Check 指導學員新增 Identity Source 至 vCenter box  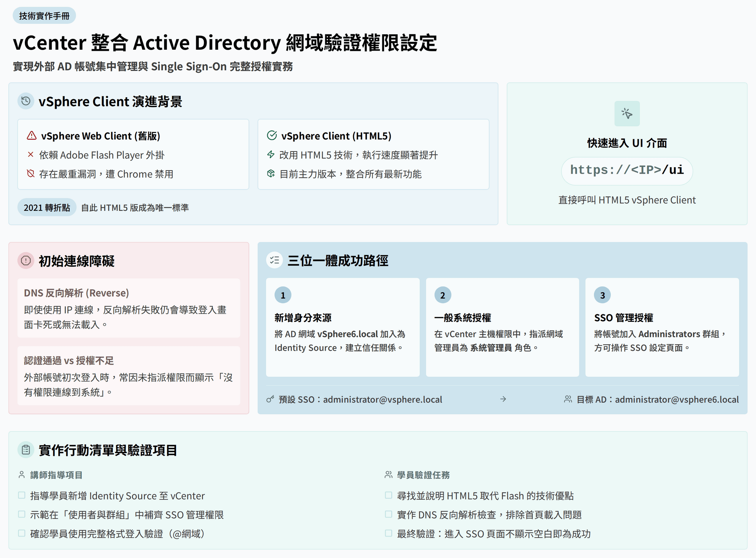[x=22, y=495]
